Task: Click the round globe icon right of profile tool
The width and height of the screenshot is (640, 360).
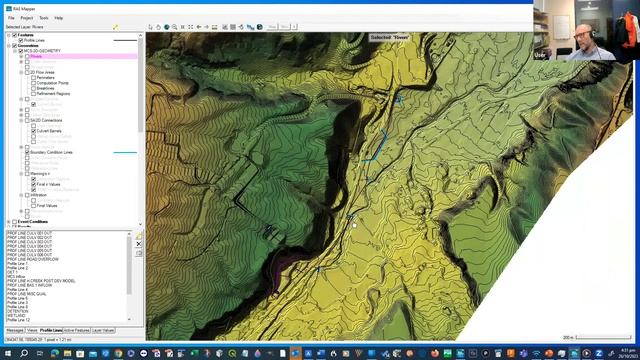Action: point(260,27)
